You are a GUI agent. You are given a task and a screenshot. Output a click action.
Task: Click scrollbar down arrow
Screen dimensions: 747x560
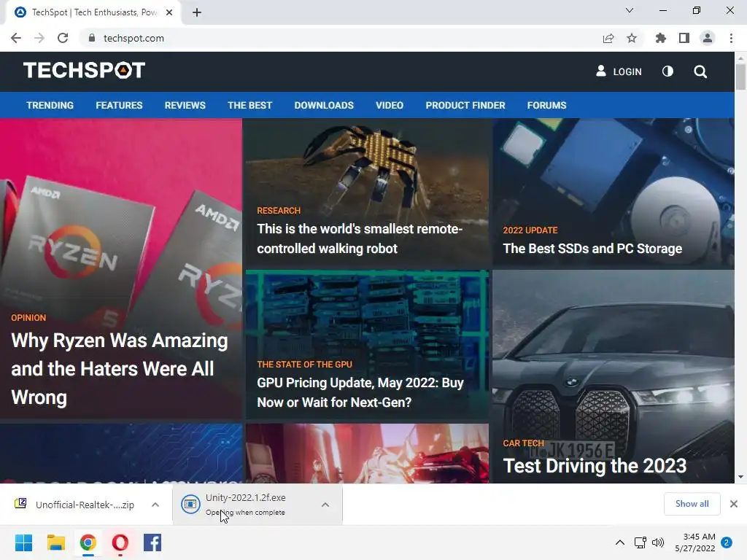pyautogui.click(x=740, y=477)
